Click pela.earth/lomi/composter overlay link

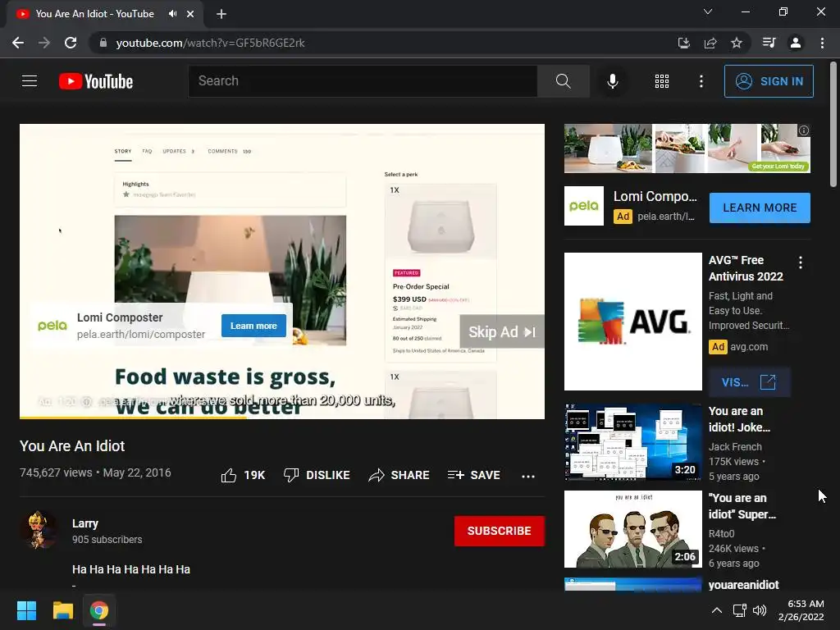(x=141, y=335)
